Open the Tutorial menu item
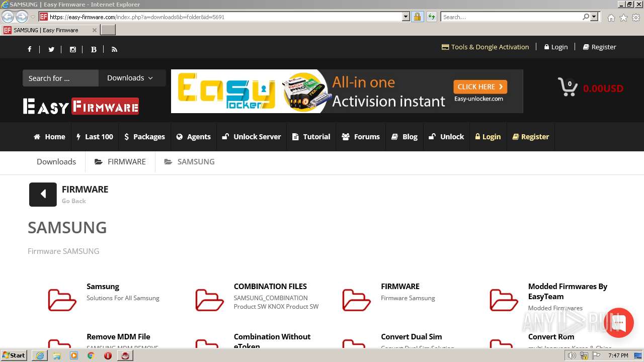 coord(311,137)
